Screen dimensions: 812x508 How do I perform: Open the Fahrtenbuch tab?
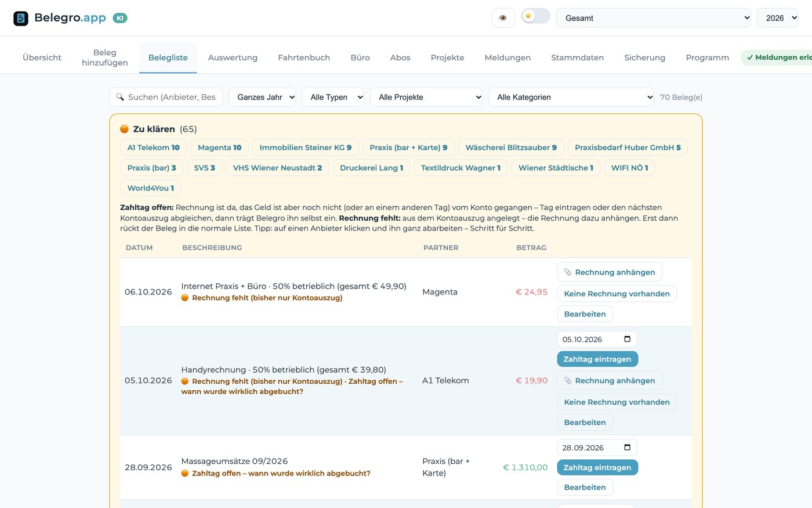click(x=304, y=57)
